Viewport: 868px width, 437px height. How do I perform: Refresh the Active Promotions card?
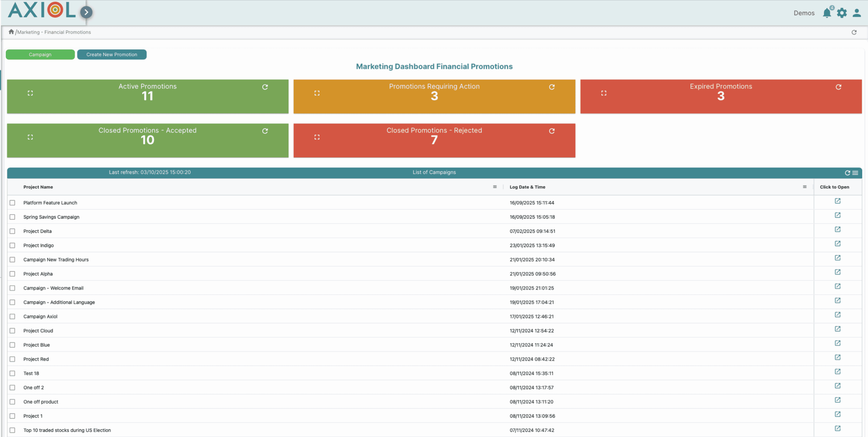tap(265, 87)
